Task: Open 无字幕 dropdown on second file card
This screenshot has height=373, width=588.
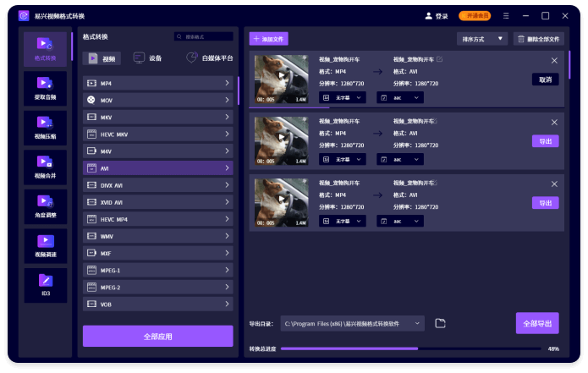Action: [343, 159]
